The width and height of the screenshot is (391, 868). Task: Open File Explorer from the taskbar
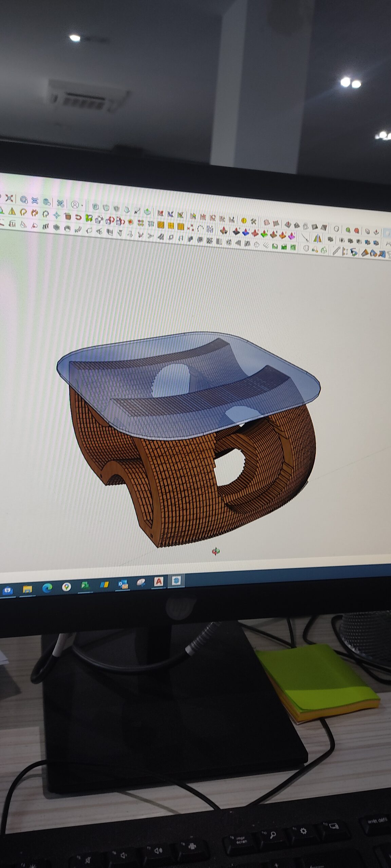coord(27,589)
